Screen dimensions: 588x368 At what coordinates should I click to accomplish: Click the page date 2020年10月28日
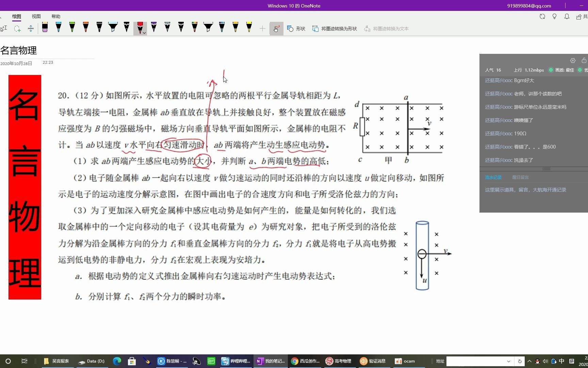[x=16, y=63]
